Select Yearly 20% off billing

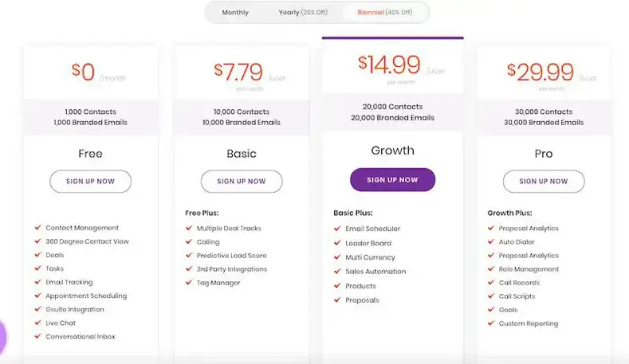point(303,13)
